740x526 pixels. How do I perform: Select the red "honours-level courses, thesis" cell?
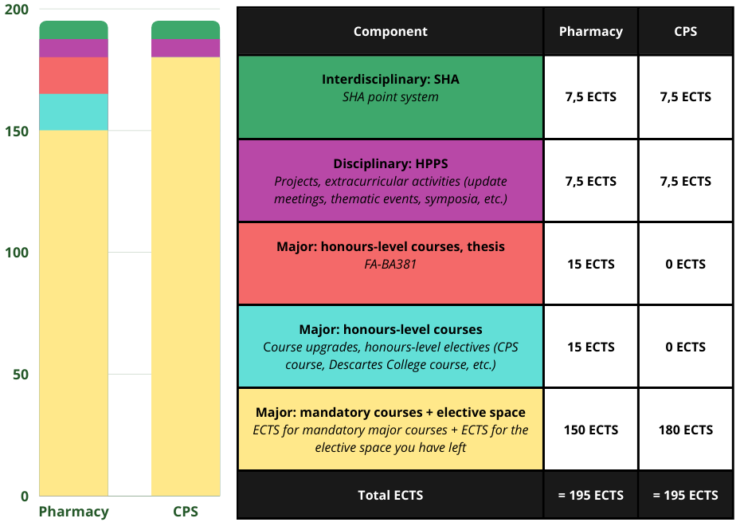tap(390, 264)
